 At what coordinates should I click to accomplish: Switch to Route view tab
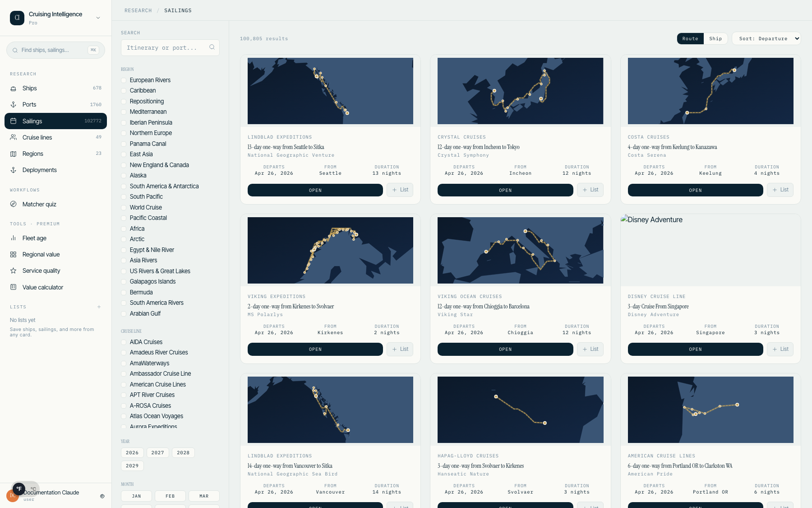690,38
